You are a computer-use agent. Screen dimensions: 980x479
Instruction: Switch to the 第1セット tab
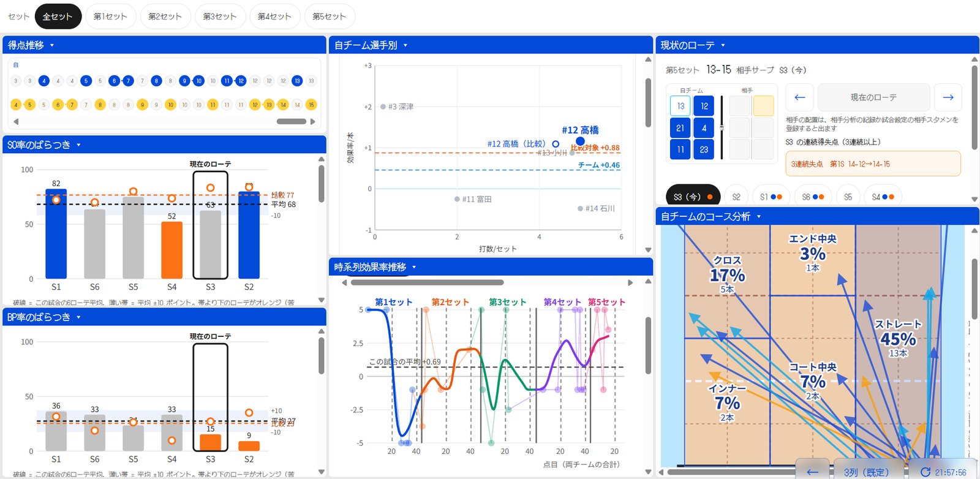(x=110, y=17)
